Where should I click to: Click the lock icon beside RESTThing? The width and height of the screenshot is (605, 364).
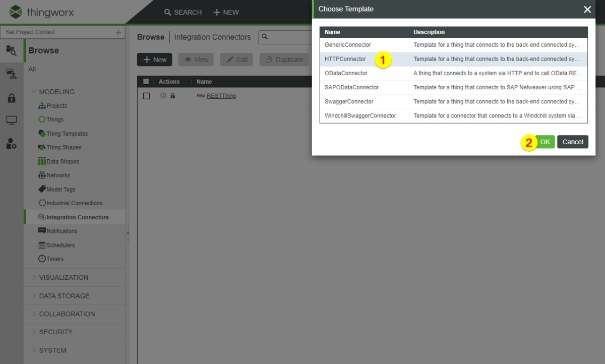[172, 96]
